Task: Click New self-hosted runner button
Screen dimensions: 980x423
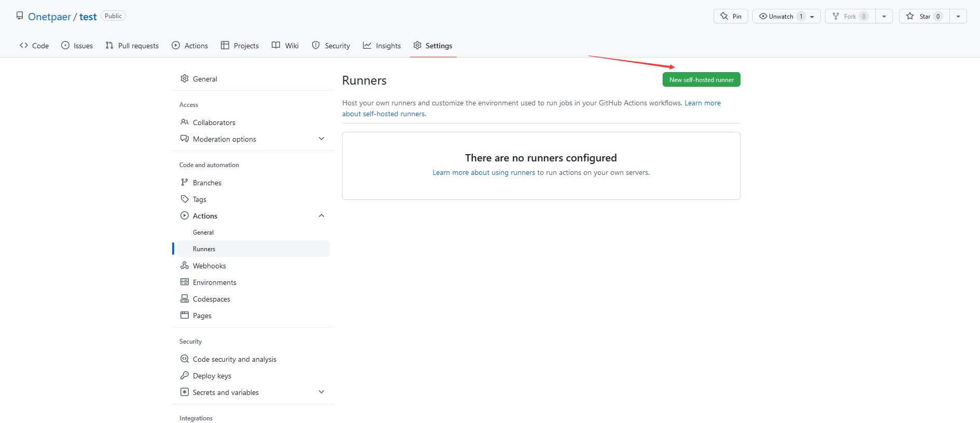Action: (x=701, y=79)
